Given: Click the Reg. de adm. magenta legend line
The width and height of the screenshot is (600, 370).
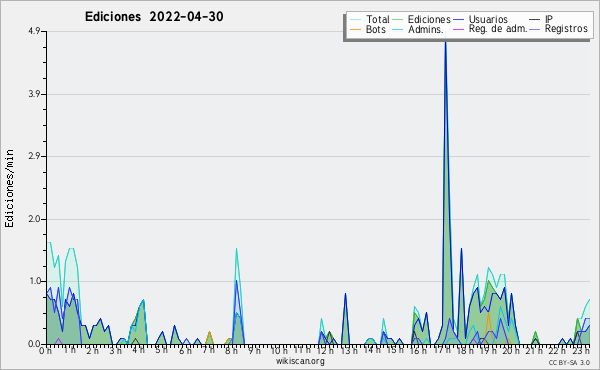Looking at the screenshot, I should (458, 29).
